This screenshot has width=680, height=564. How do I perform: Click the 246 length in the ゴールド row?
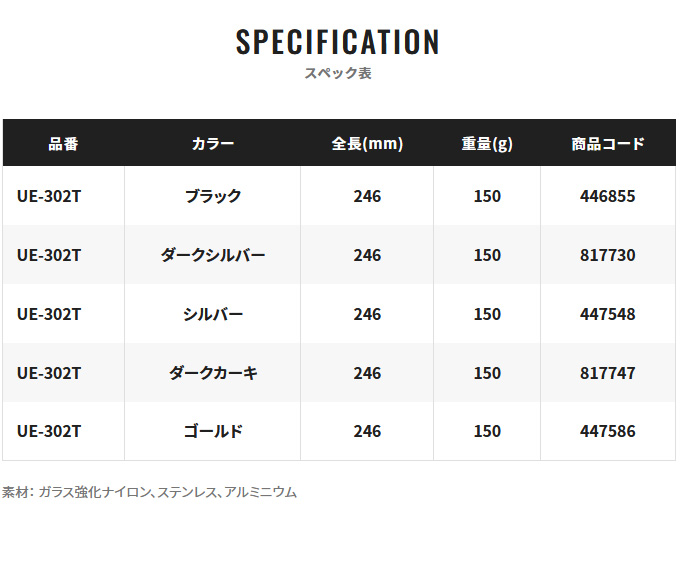tap(367, 432)
